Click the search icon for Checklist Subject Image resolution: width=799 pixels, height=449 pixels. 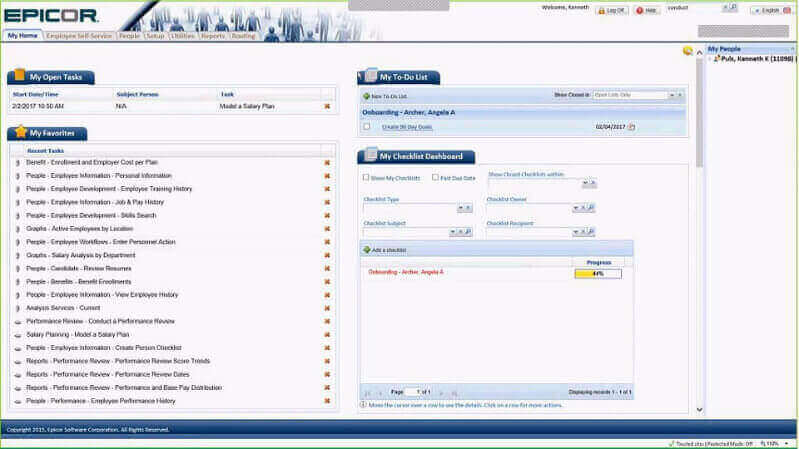[x=468, y=232]
